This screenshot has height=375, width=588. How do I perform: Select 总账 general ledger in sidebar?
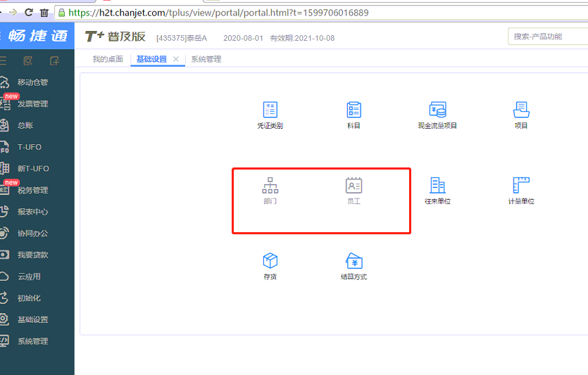click(25, 125)
